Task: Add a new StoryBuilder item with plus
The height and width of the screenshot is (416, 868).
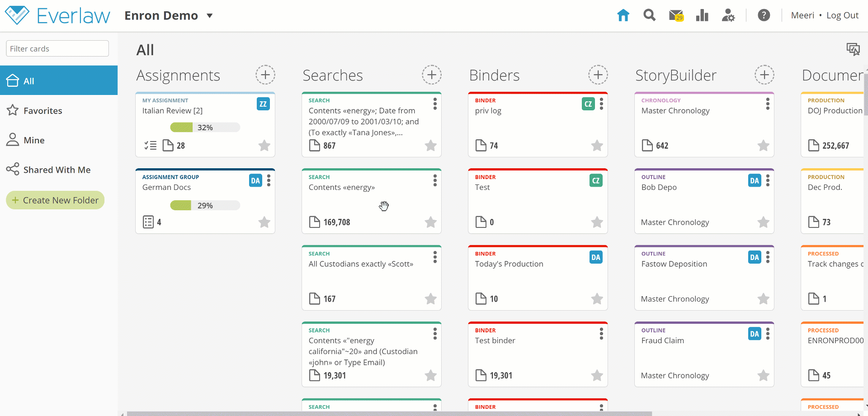Action: click(x=764, y=75)
